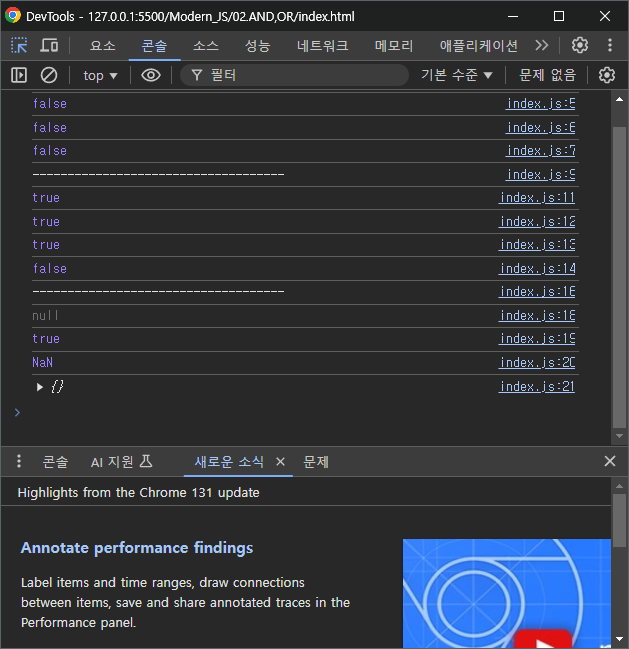Image resolution: width=629 pixels, height=649 pixels.
Task: Switch to the 네트워크 tab
Action: tap(322, 45)
